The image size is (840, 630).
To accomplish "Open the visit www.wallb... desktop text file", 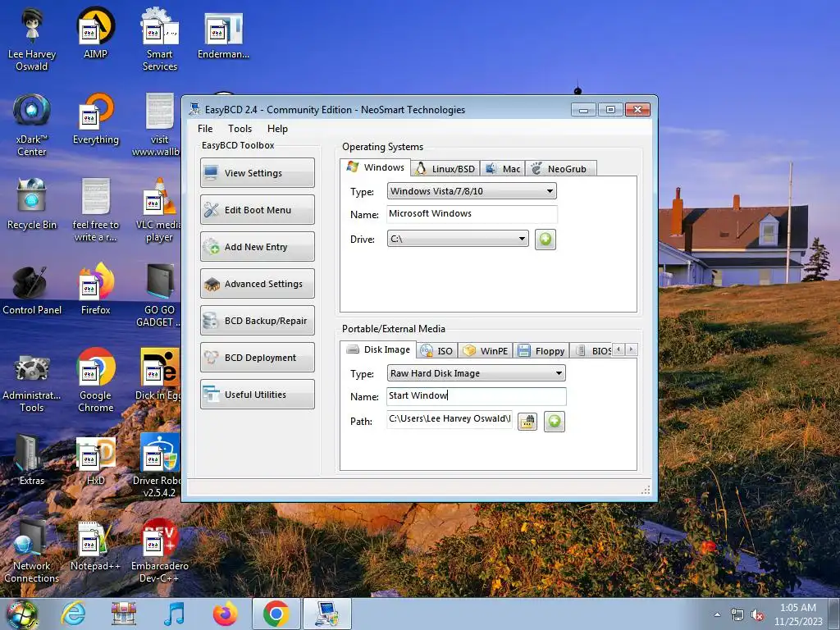I will (158, 125).
